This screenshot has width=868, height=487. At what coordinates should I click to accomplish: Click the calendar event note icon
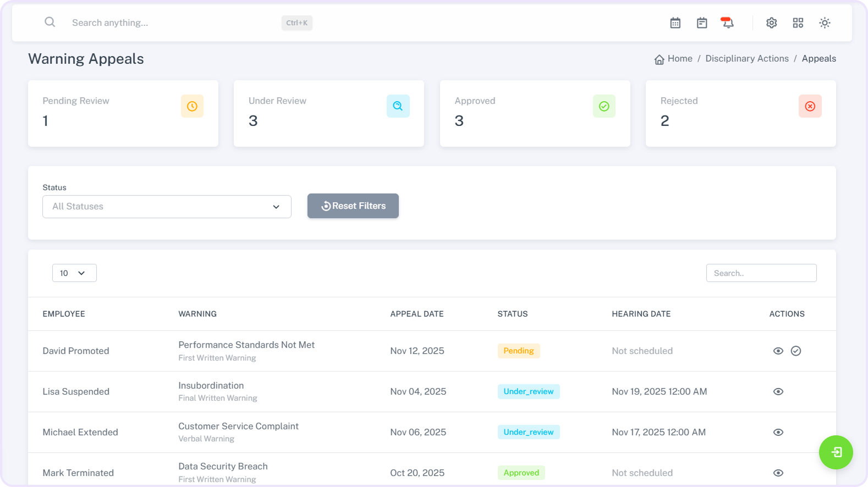tap(702, 23)
